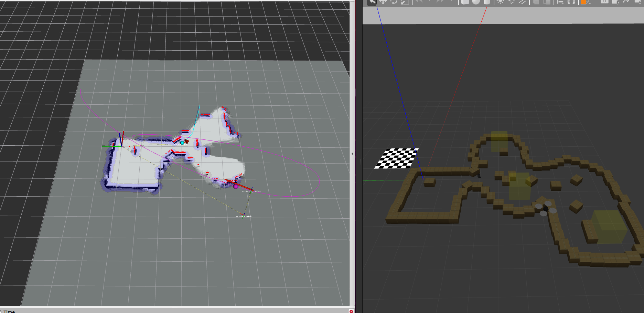Click the Gazebo redo arrow
This screenshot has width=644, height=313.
coord(441,2)
